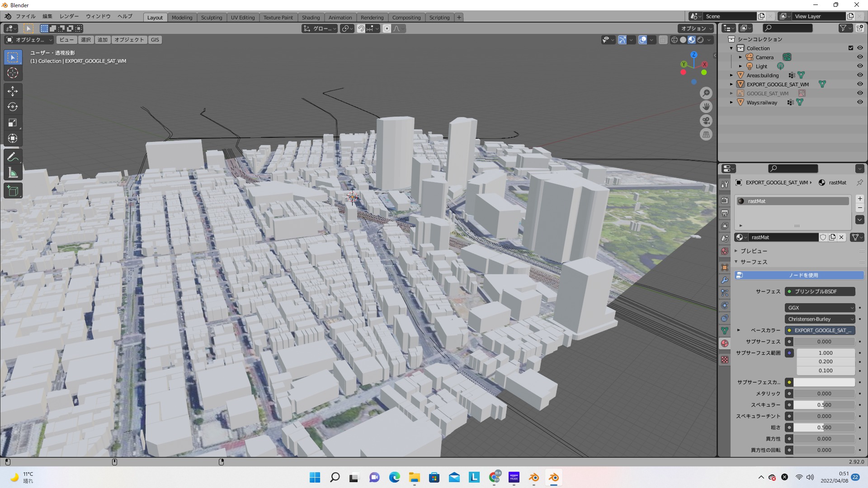Toggle camera view in viewport gizmo

coord(706,121)
